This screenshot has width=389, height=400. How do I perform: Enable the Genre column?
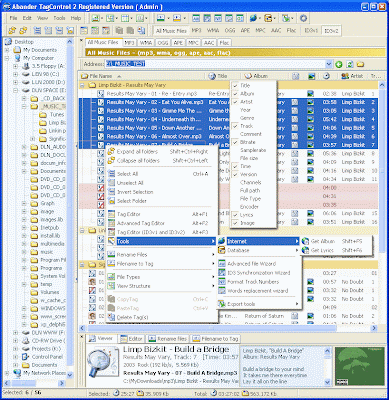(x=247, y=118)
